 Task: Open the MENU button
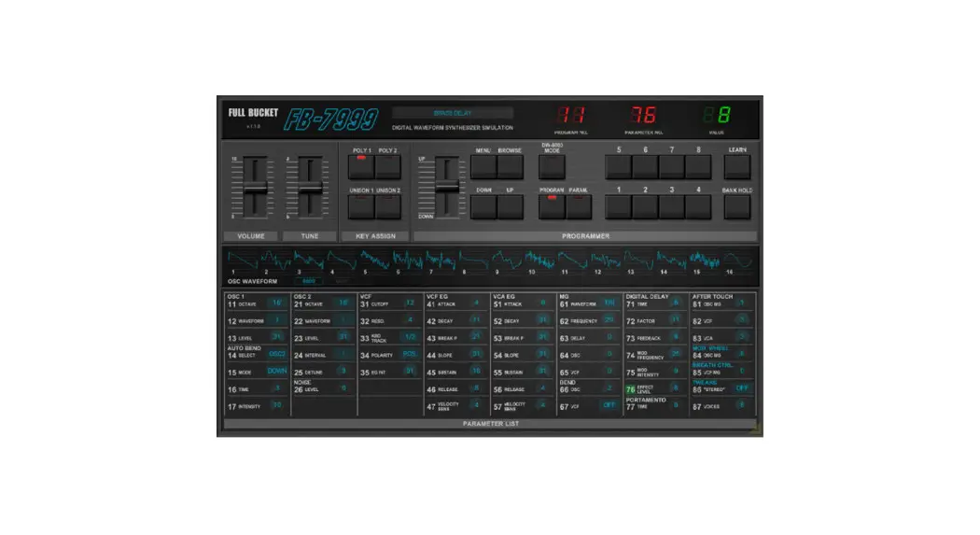tap(483, 167)
